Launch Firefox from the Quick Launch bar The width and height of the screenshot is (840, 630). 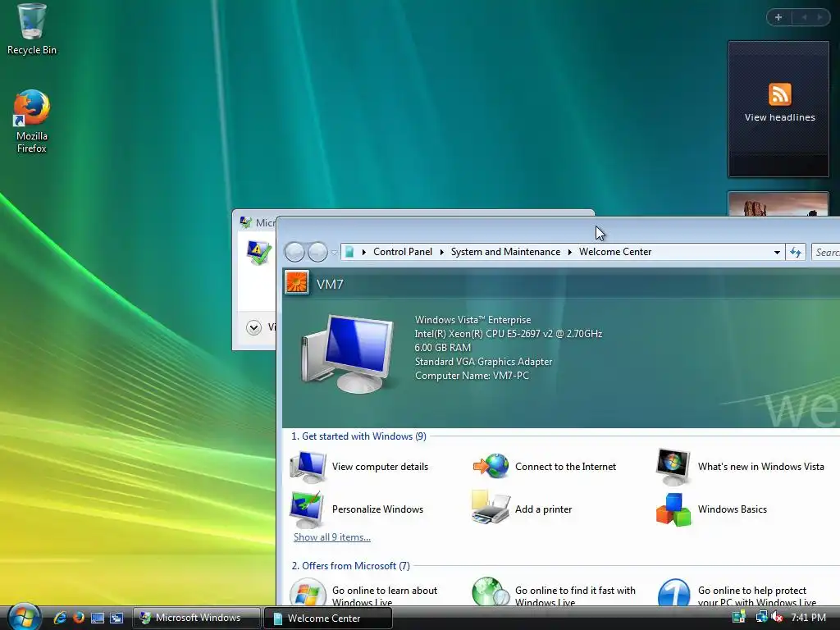[79, 618]
